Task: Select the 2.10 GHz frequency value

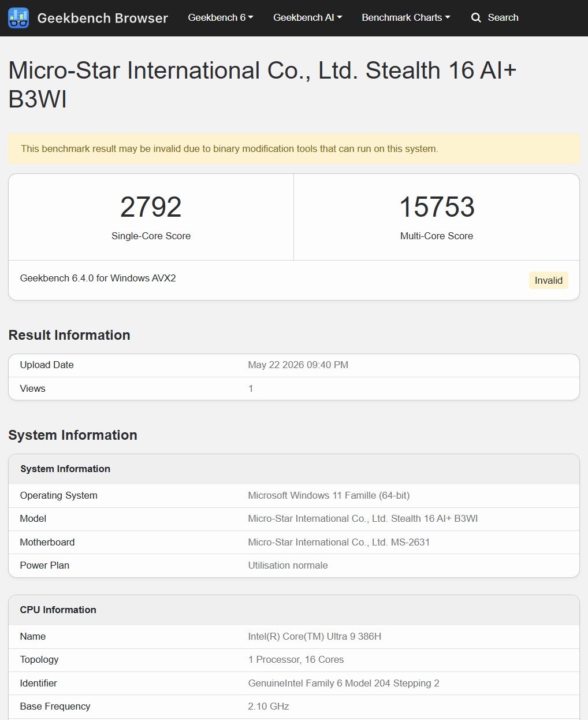Action: tap(269, 706)
